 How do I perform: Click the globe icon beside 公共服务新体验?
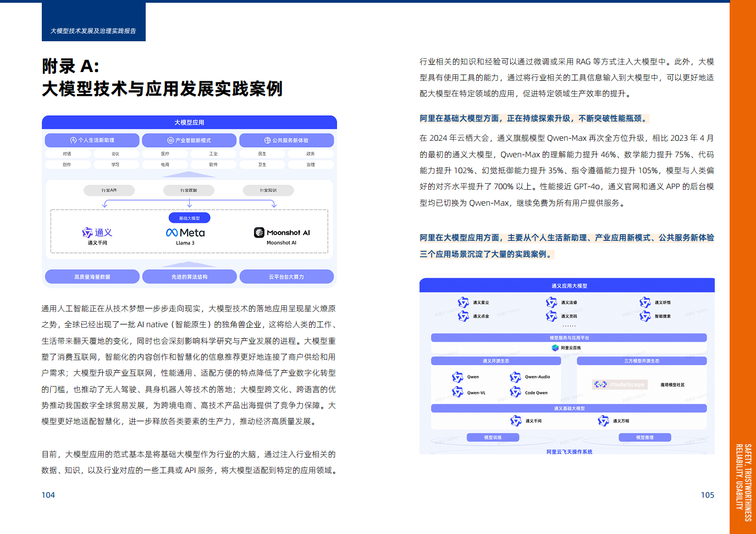(x=267, y=140)
